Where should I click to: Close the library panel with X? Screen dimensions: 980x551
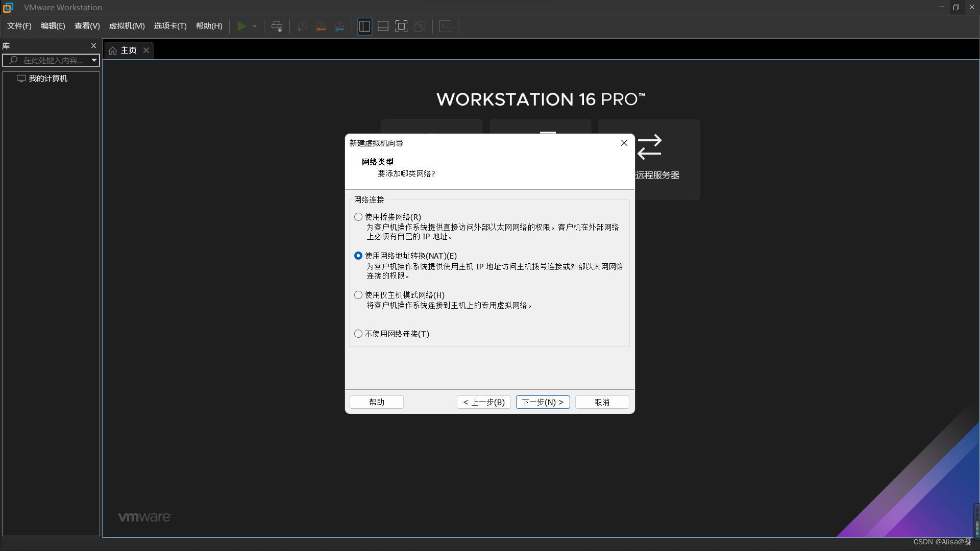pos(93,46)
